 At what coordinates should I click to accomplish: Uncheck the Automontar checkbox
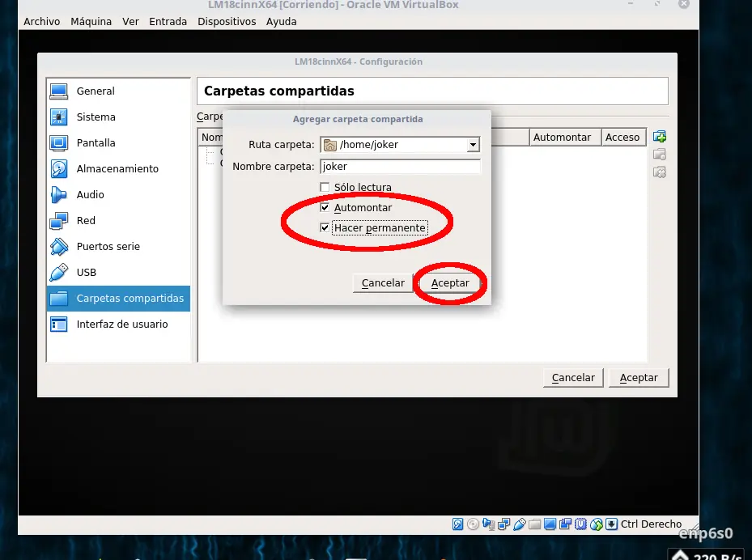(325, 207)
